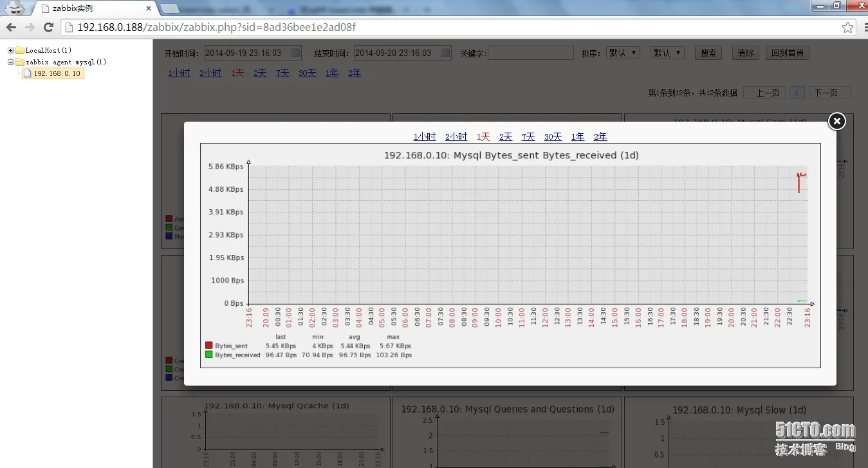Open the second 默认 dropdown left of 搜索
Viewport: 868px width, 468px height.
tap(667, 53)
